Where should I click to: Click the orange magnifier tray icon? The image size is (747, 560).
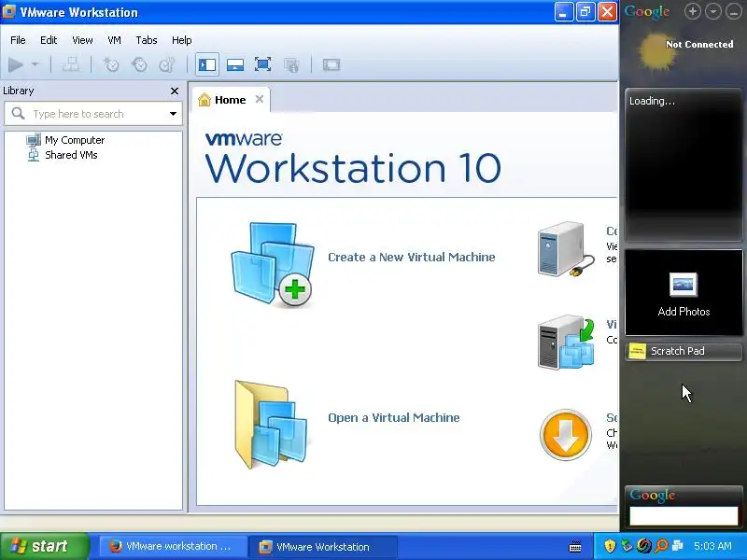coord(661,546)
